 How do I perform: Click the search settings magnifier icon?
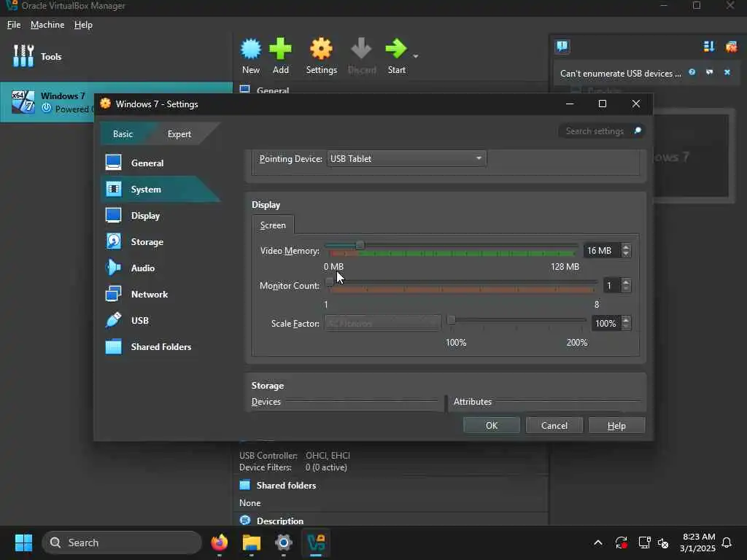click(637, 131)
